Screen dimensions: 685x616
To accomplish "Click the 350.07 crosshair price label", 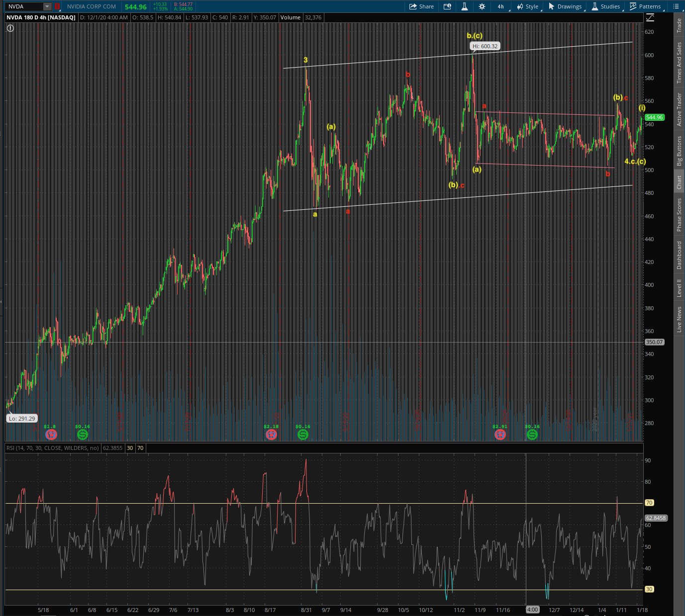I will (654, 342).
